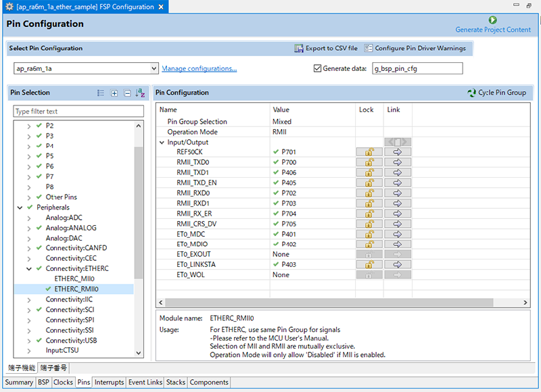Open the ap_ra6m_1a configuration dropdown
Image resolution: width=541 pixels, height=392 pixels.
pyautogui.click(x=154, y=68)
